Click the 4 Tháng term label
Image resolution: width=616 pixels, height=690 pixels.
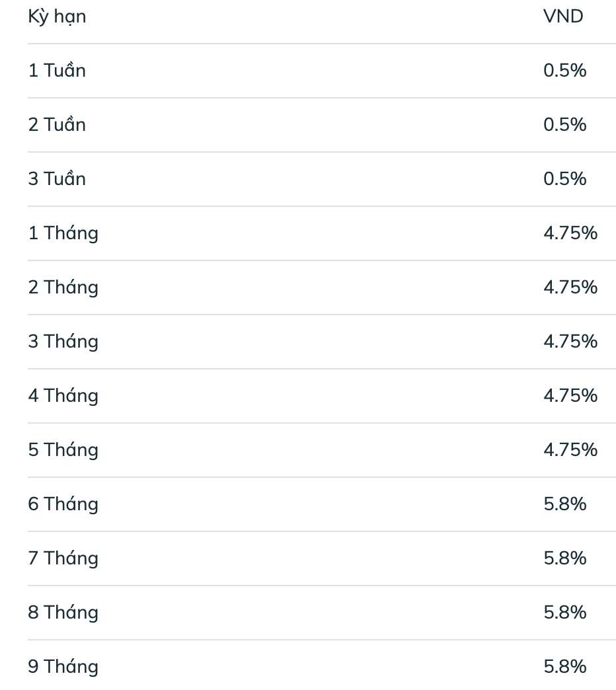[63, 396]
